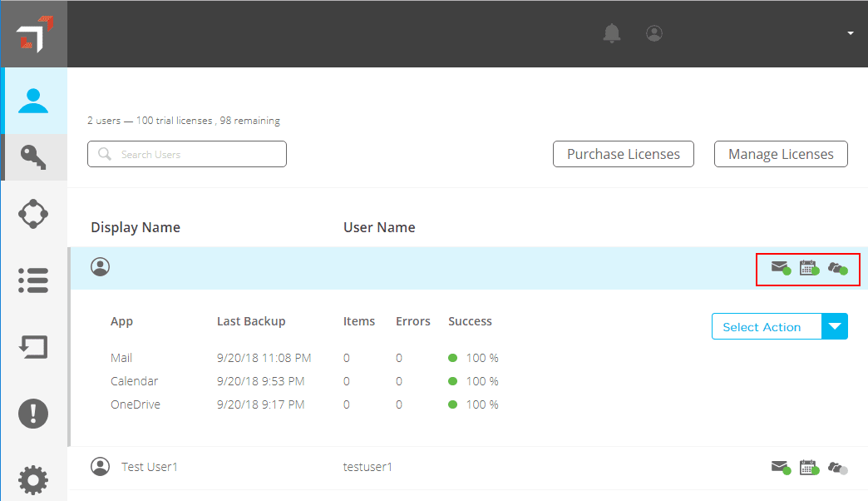The height and width of the screenshot is (501, 868).
Task: Open the key licenses sidebar icon
Action: pyautogui.click(x=33, y=157)
